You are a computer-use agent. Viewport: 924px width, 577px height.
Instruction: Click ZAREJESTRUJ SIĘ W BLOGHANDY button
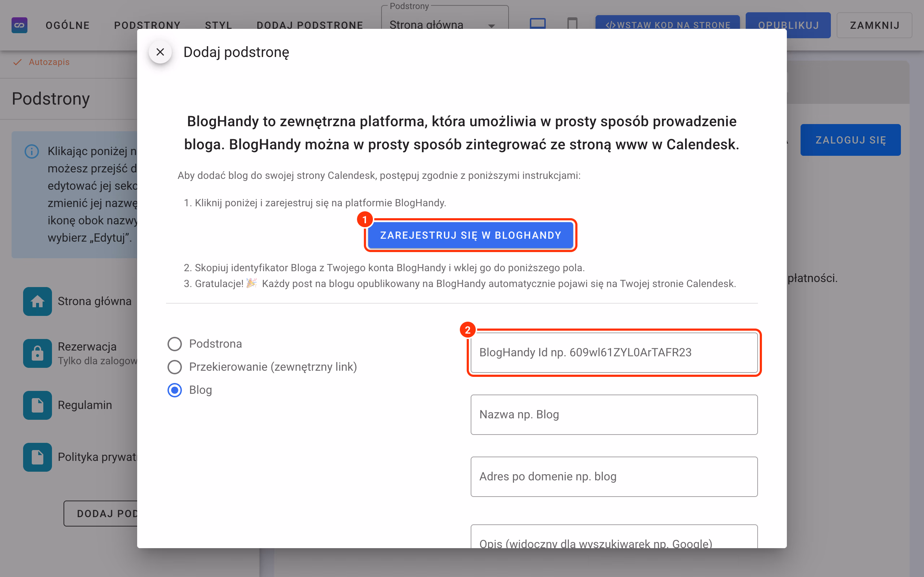click(x=470, y=235)
